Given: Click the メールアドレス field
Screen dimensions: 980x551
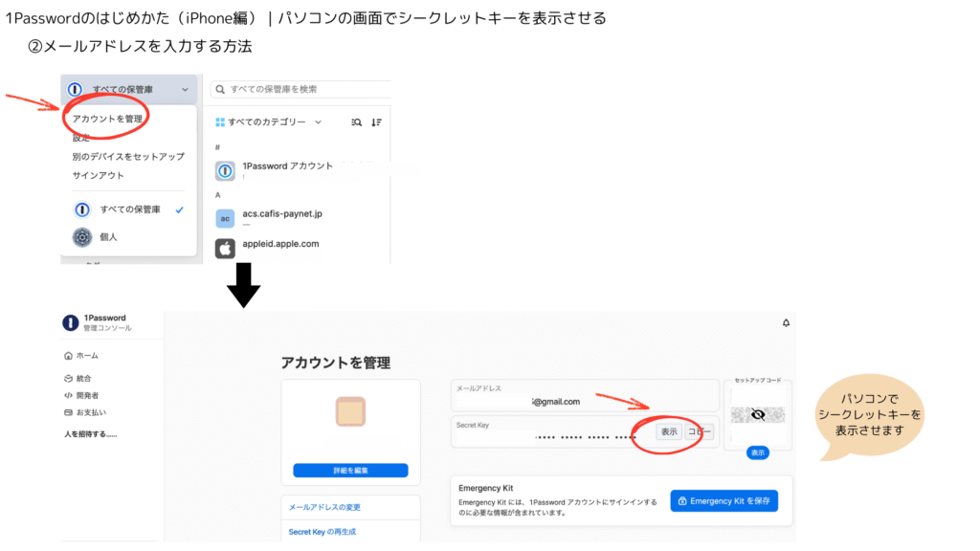Looking at the screenshot, I should tap(585, 396).
